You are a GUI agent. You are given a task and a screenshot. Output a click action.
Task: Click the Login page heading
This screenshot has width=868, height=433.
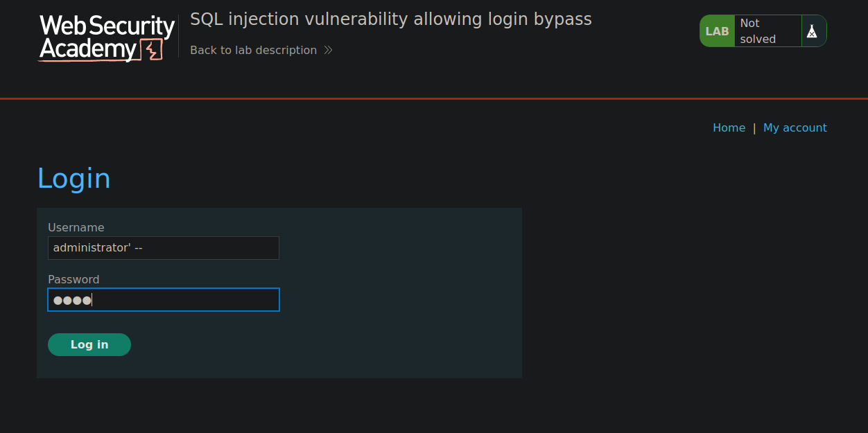73,178
